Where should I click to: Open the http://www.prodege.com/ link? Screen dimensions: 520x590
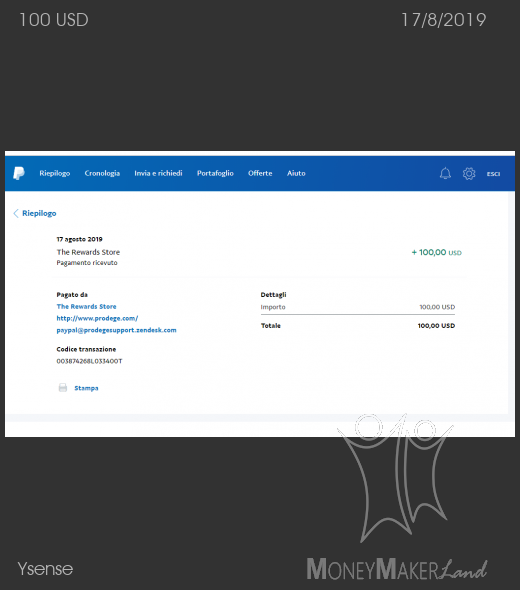[x=97, y=318]
